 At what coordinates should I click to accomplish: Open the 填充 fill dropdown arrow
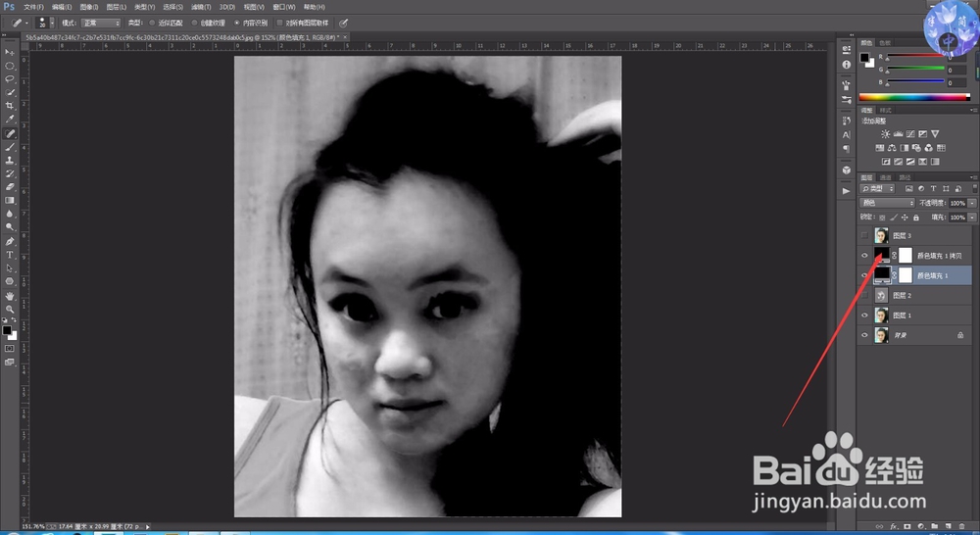(972, 218)
